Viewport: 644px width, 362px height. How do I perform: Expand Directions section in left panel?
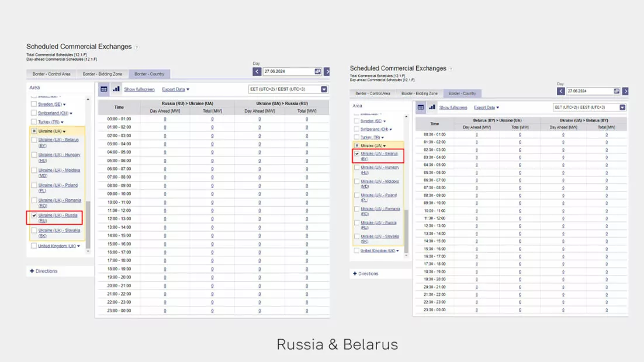tap(43, 271)
